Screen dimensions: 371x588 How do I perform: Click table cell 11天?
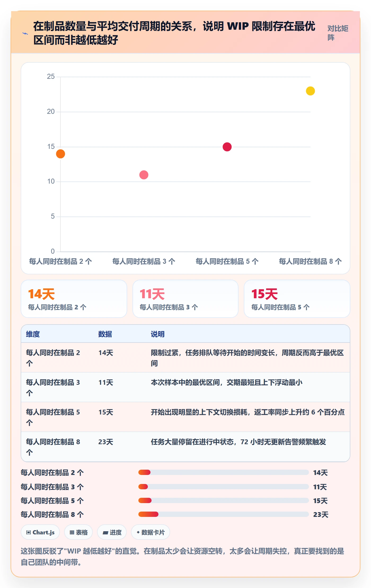click(106, 382)
